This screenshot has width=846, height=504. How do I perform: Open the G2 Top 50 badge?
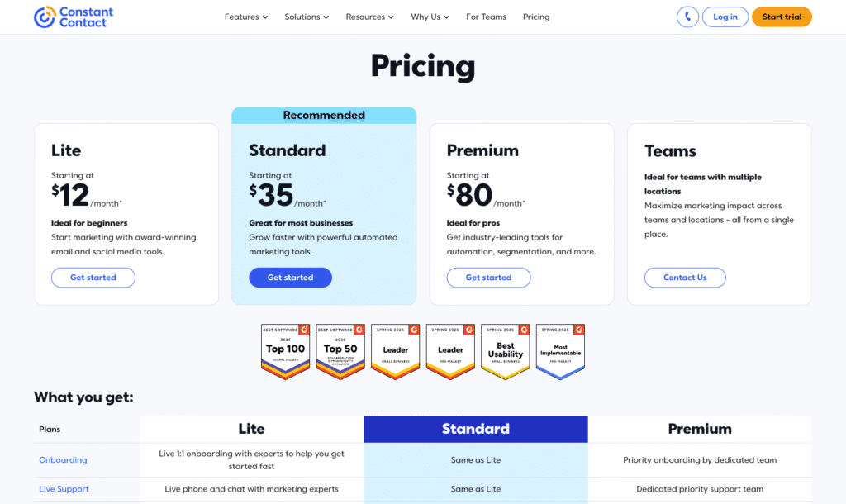click(x=340, y=352)
